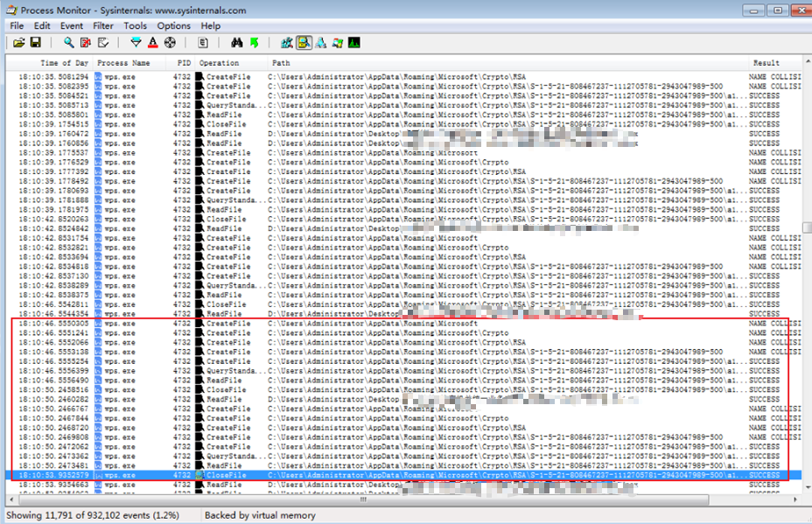
Task: Open the Options menu
Action: tap(173, 26)
